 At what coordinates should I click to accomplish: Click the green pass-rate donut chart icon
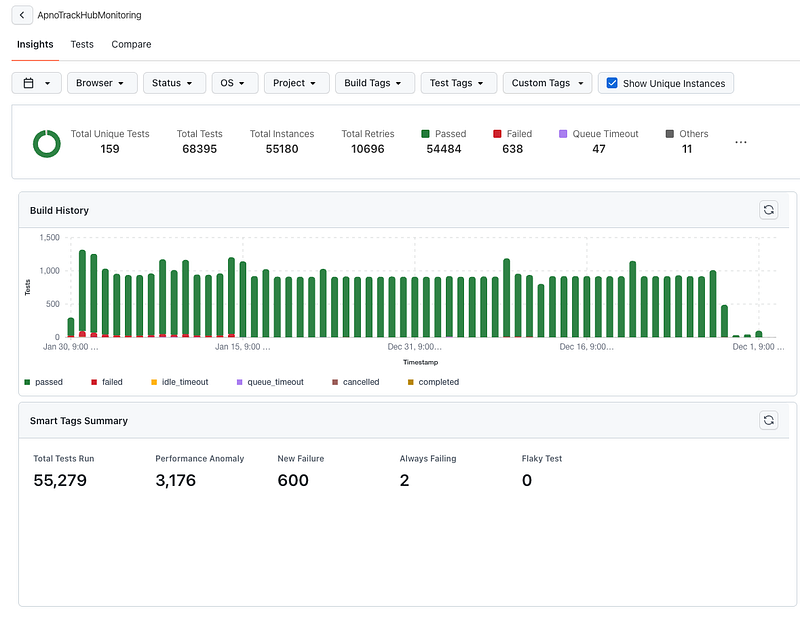[x=47, y=143]
